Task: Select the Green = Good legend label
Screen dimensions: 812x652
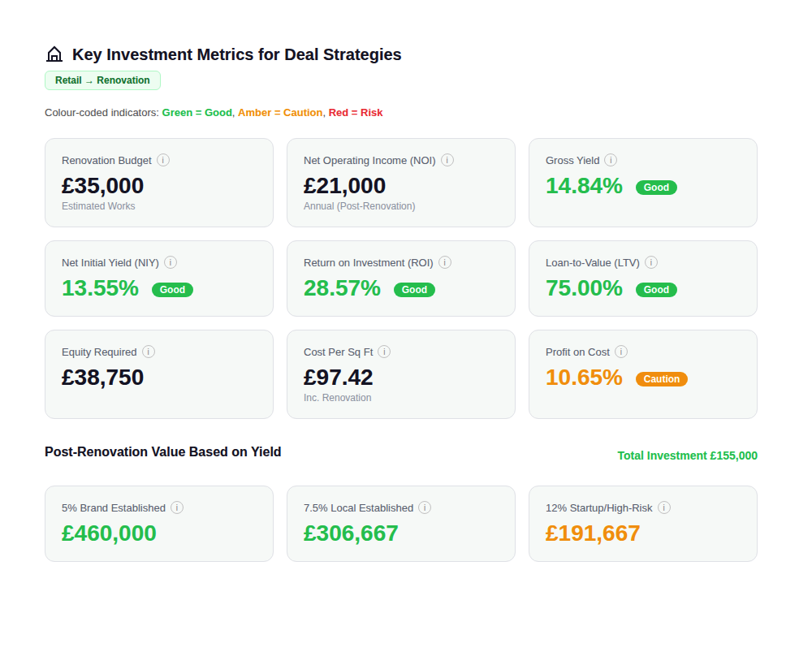Action: click(197, 113)
